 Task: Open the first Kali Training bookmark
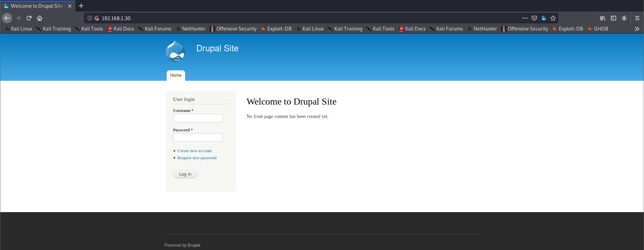[x=54, y=29]
